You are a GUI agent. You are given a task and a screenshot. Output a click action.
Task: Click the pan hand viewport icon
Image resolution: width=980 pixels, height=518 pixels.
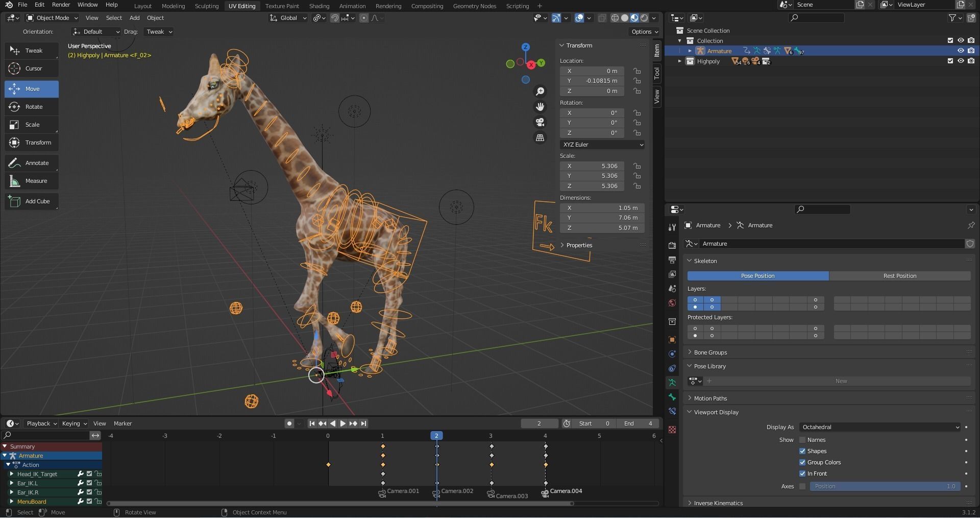540,107
